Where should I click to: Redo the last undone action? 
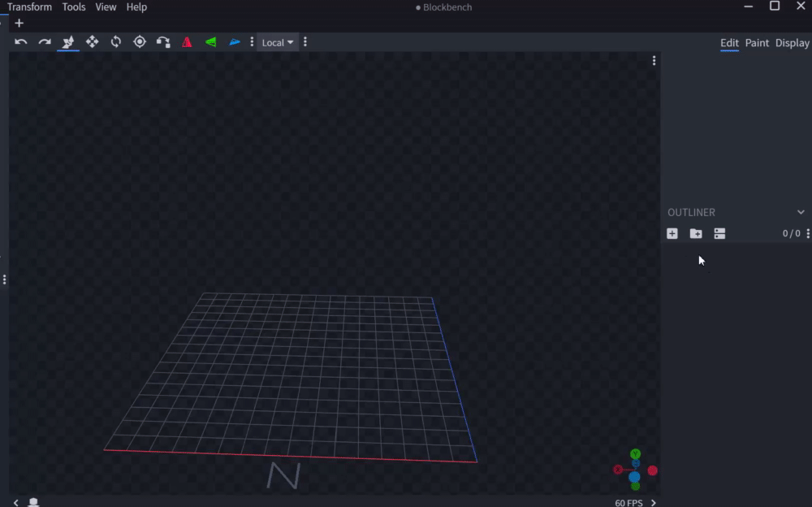tap(45, 42)
